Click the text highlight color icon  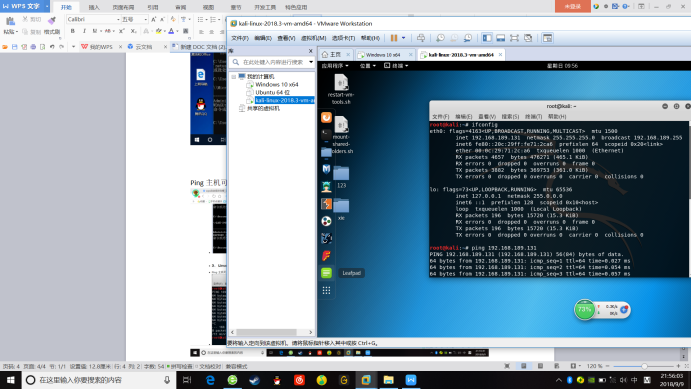[158, 31]
